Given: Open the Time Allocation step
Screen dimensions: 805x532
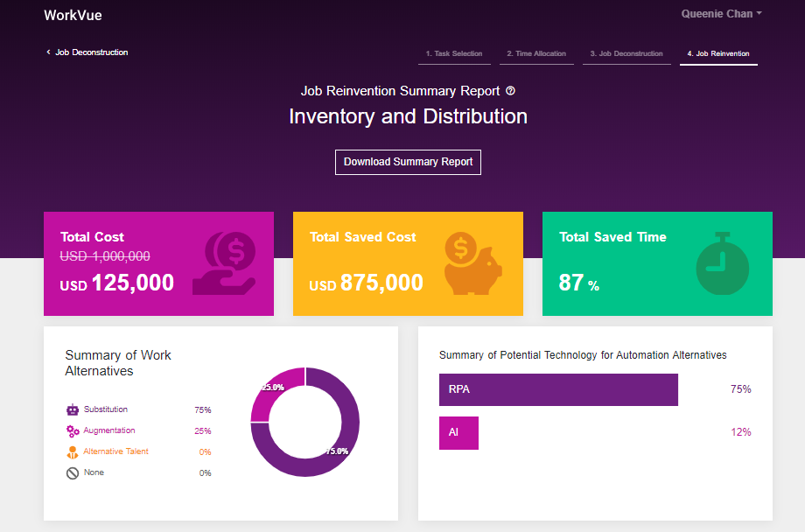Looking at the screenshot, I should click(x=536, y=53).
